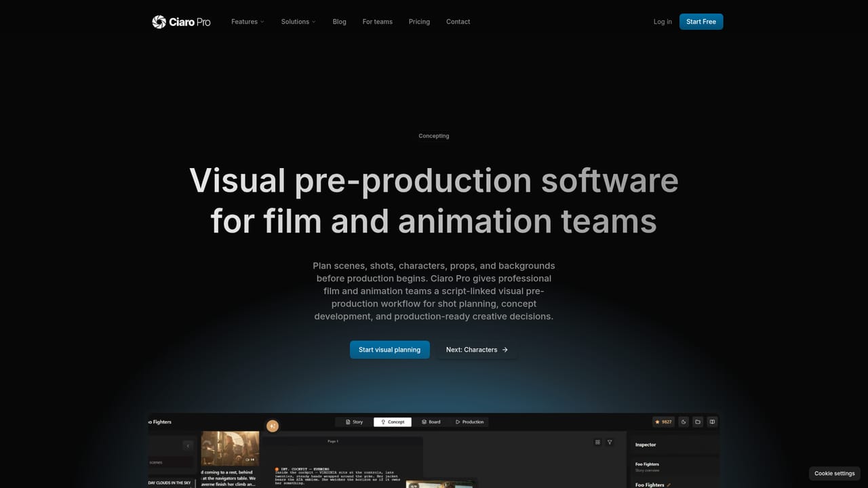Click the INT. COCKPIT — EVENING script heading
868x488 pixels.
(x=304, y=469)
